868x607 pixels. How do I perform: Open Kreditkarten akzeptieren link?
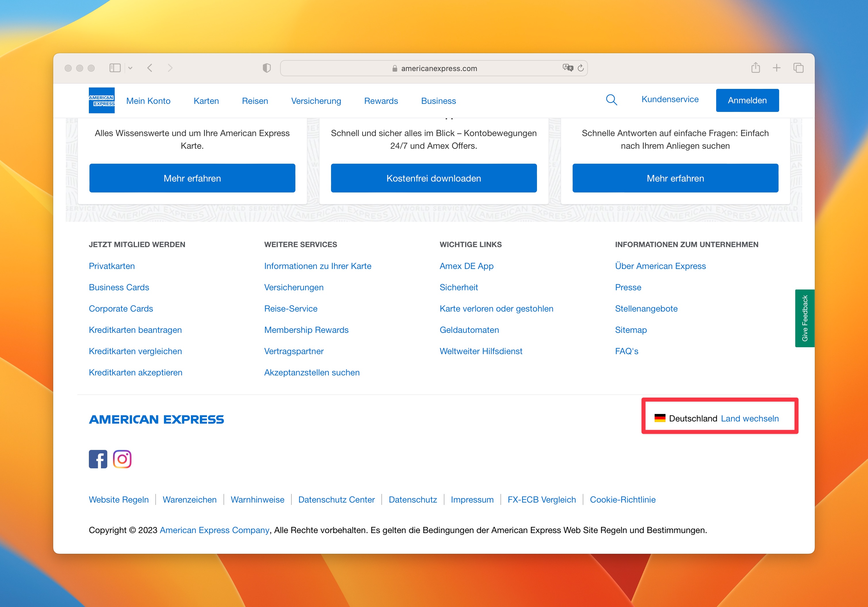[x=135, y=372]
